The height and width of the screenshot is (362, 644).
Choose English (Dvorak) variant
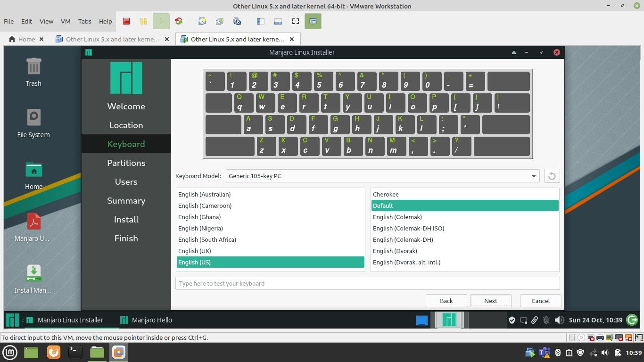point(465,251)
